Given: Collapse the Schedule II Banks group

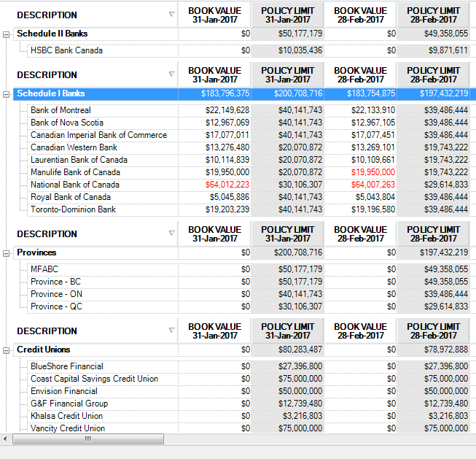Looking at the screenshot, I should pos(7,34).
